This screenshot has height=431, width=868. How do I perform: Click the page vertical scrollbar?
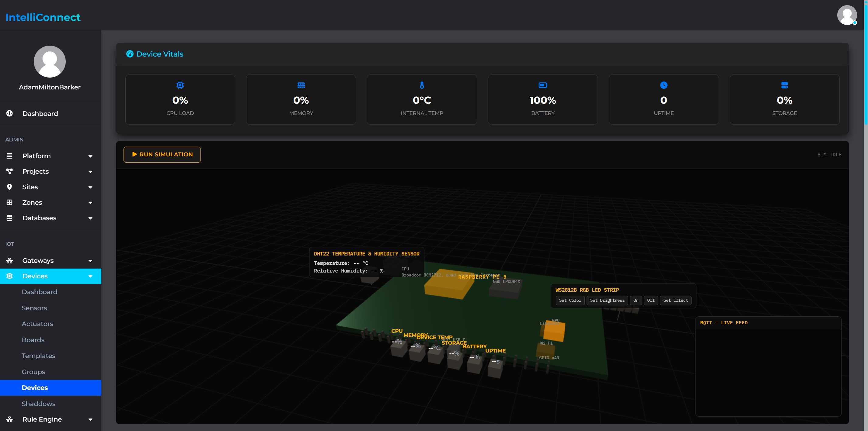[866, 62]
